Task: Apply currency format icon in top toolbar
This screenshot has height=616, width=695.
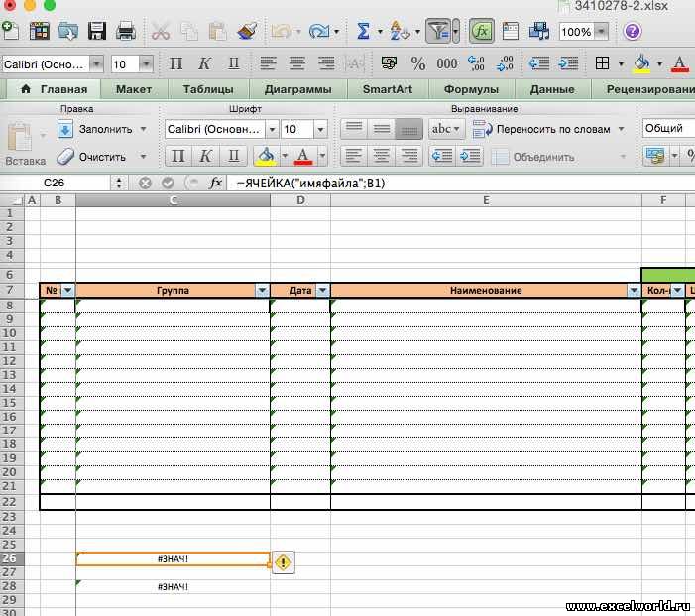Action: point(389,63)
